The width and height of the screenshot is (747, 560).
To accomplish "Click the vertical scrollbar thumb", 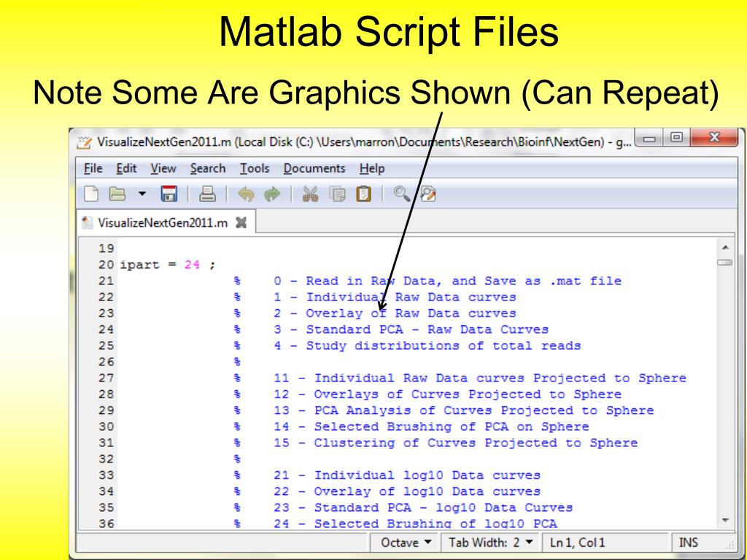I will (725, 262).
